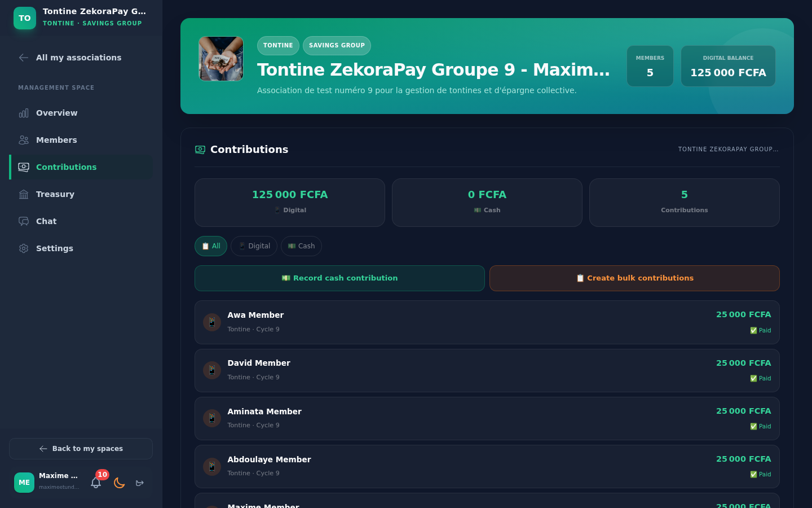
Task: Click 'Tontine · Cycle 9' under Awa Member
Action: [253, 329]
